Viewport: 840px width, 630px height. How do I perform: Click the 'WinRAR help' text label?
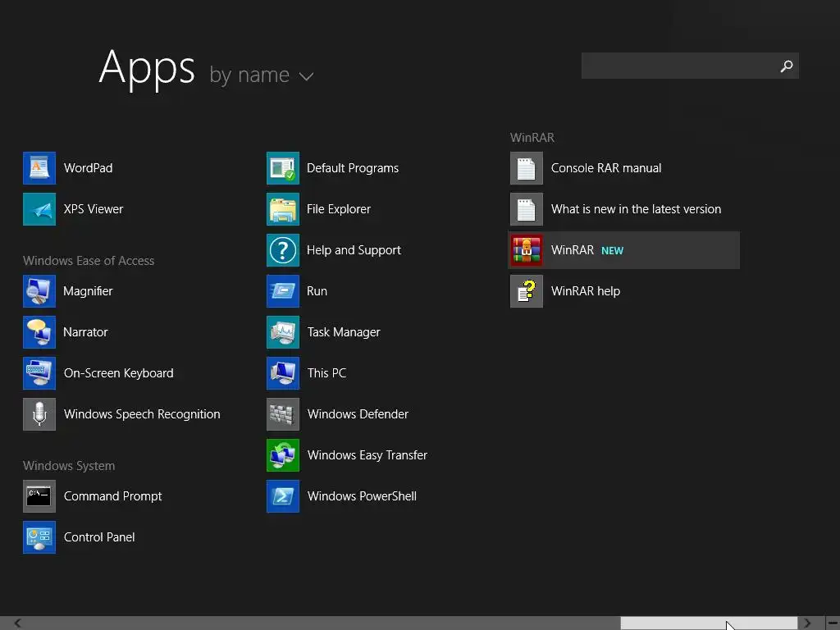(x=586, y=291)
